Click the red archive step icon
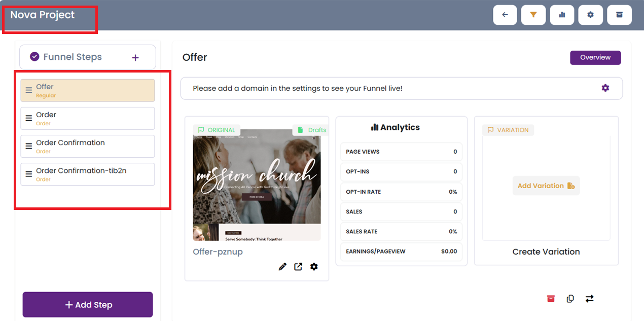 551,299
